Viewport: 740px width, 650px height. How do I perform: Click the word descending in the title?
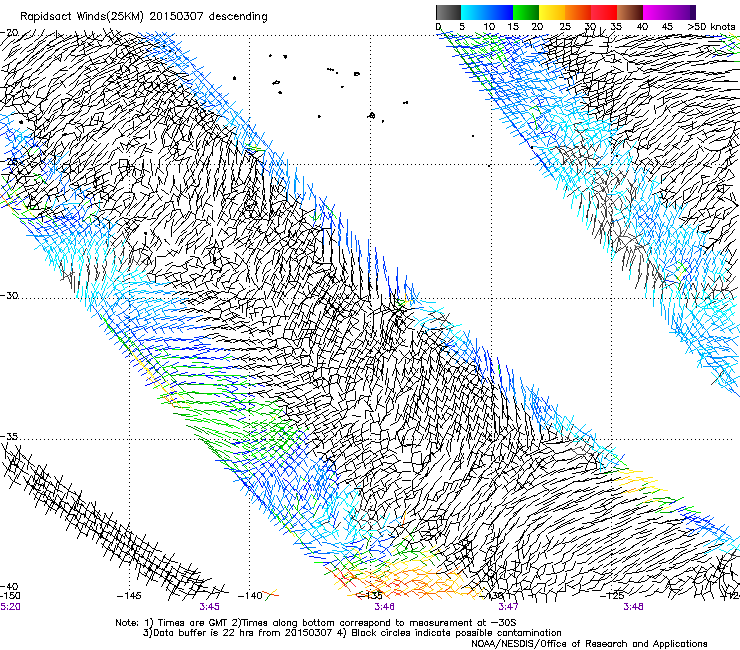[x=238, y=17]
